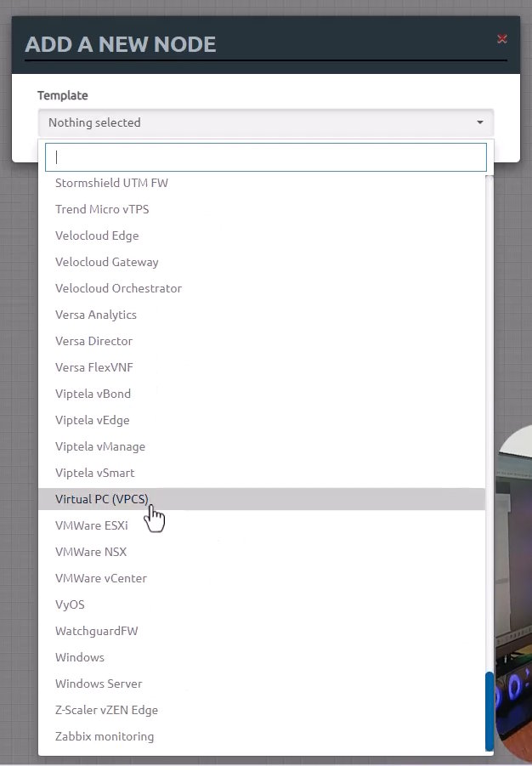The width and height of the screenshot is (532, 766).
Task: Select Stormshield UTM FW template
Action: [x=262, y=183]
